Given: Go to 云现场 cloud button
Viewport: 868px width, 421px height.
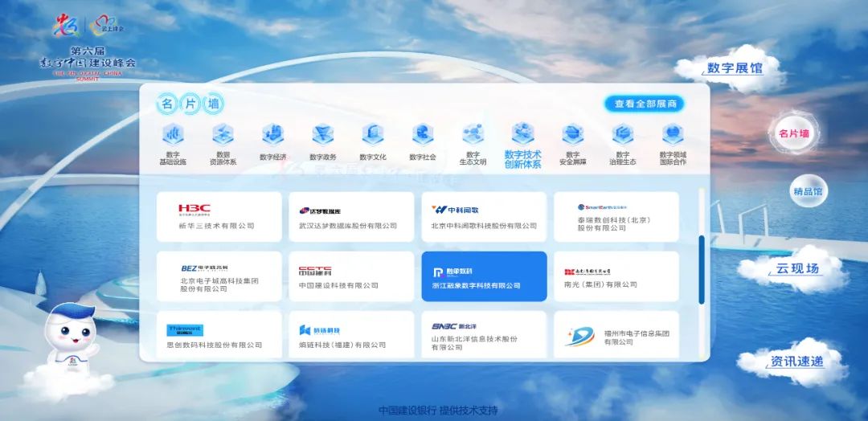Looking at the screenshot, I should coord(796,269).
